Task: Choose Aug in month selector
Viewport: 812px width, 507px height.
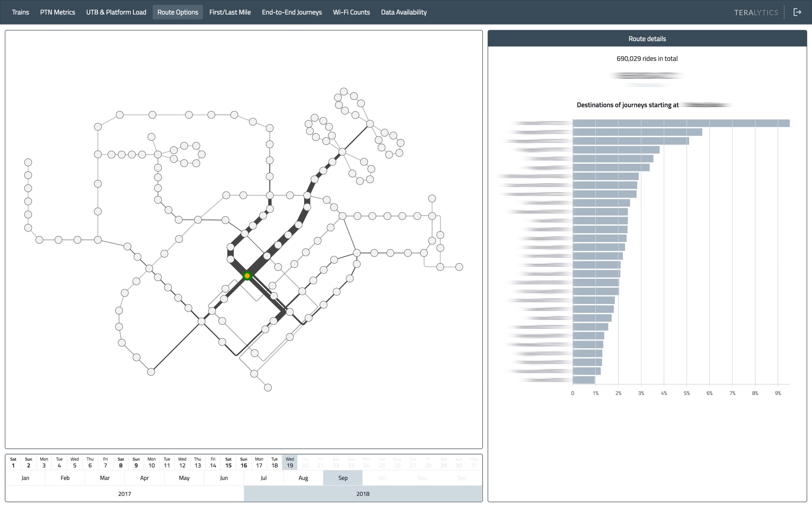Action: (303, 478)
